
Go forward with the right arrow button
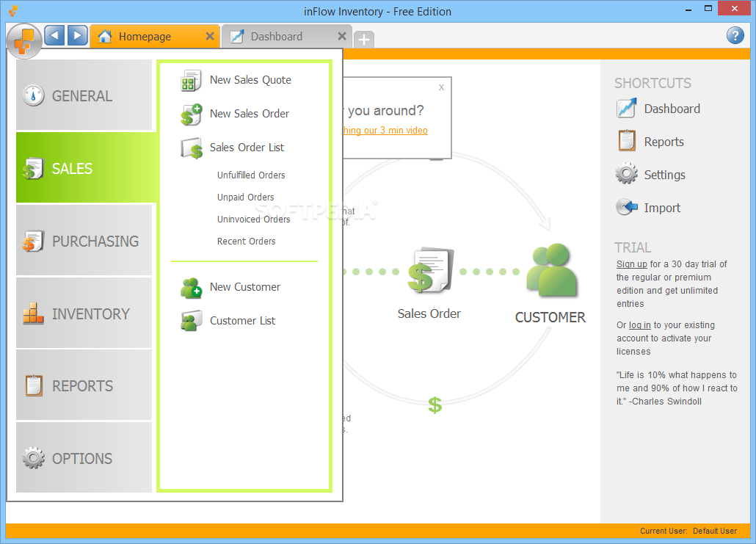(x=78, y=35)
